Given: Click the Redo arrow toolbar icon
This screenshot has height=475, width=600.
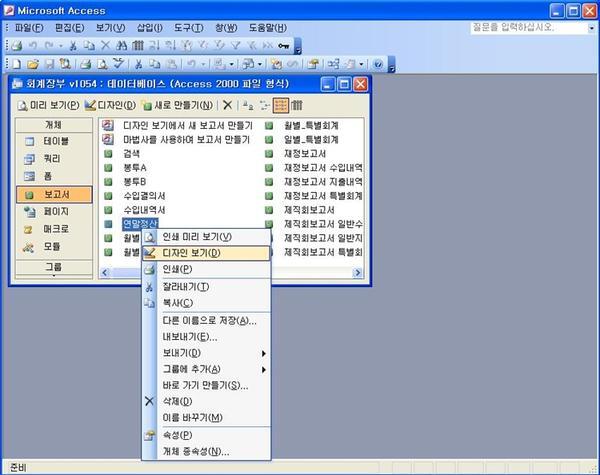Looking at the screenshot, I should (x=49, y=46).
